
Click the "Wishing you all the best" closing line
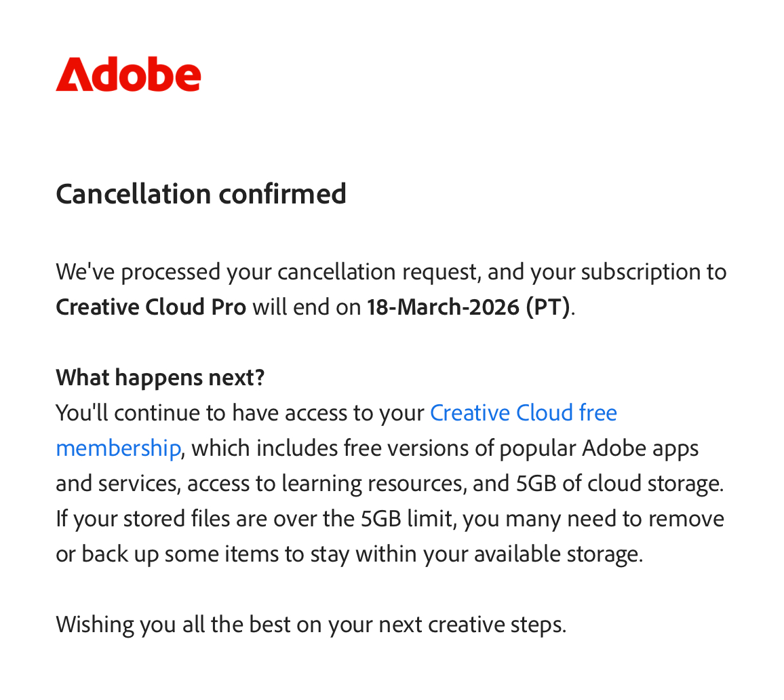click(311, 624)
